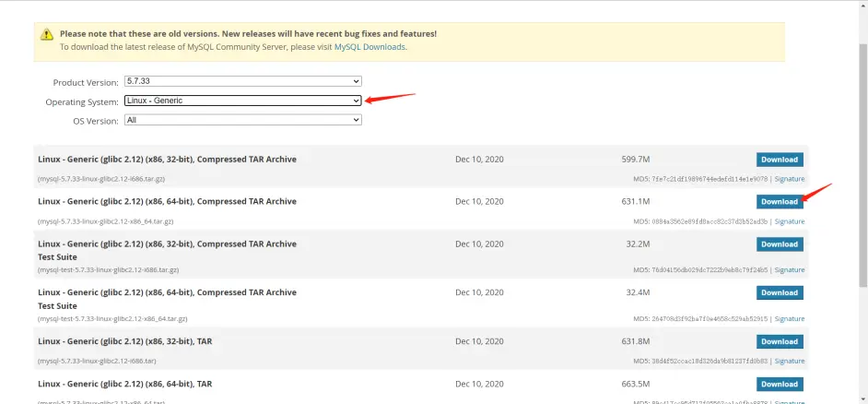This screenshot has width=868, height=404.
Task: Click the vertical scrollbar thumb
Action: [x=863, y=165]
